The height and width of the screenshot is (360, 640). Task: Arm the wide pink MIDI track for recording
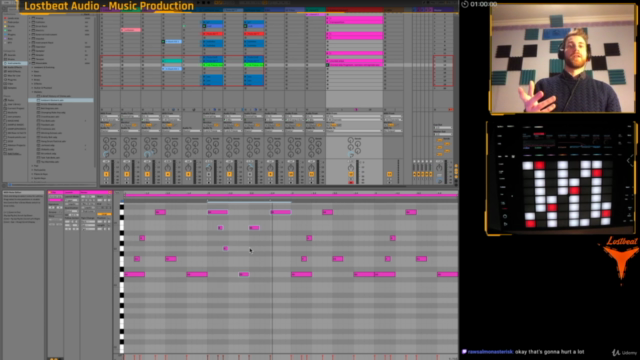click(351, 182)
